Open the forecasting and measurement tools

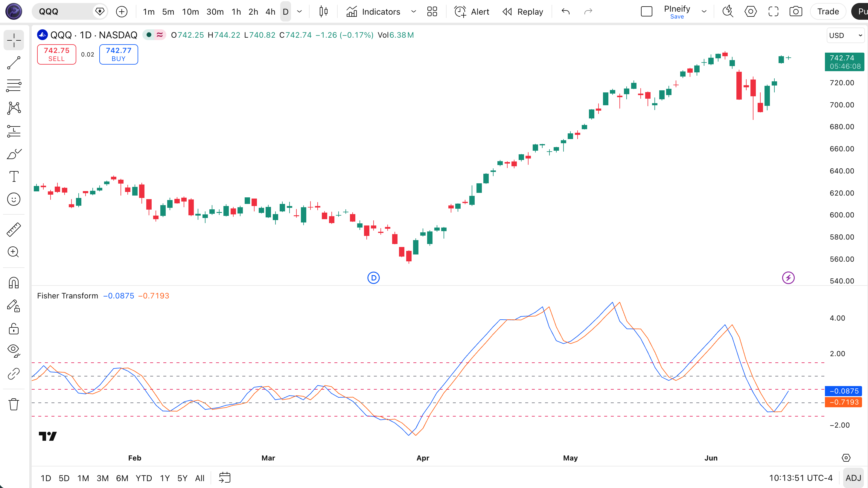coord(14,131)
